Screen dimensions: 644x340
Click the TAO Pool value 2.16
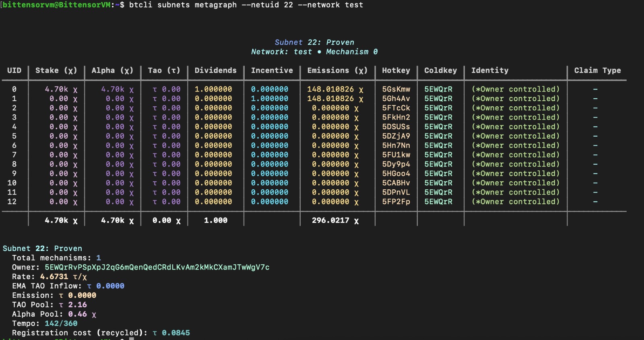pos(77,305)
